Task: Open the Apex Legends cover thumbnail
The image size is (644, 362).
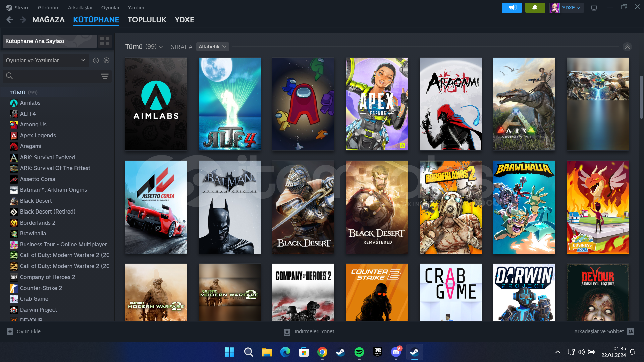Action: [x=377, y=104]
